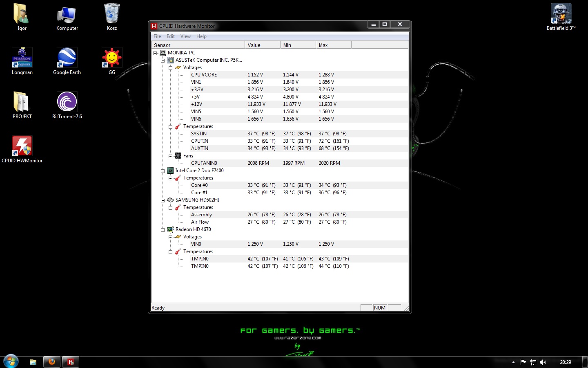Viewport: 588px width, 368px height.
Task: Click the Value column header
Action: (263, 45)
